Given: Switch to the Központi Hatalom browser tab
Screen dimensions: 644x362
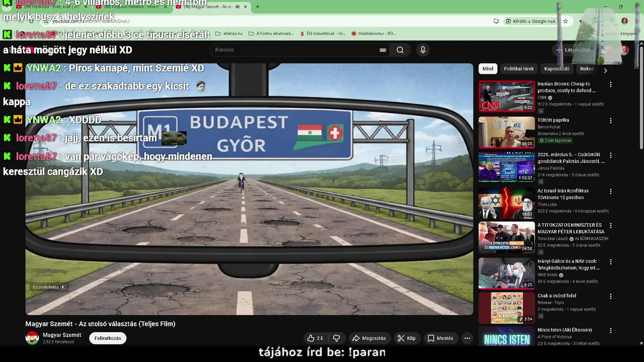Looking at the screenshot, I should [131, 7].
